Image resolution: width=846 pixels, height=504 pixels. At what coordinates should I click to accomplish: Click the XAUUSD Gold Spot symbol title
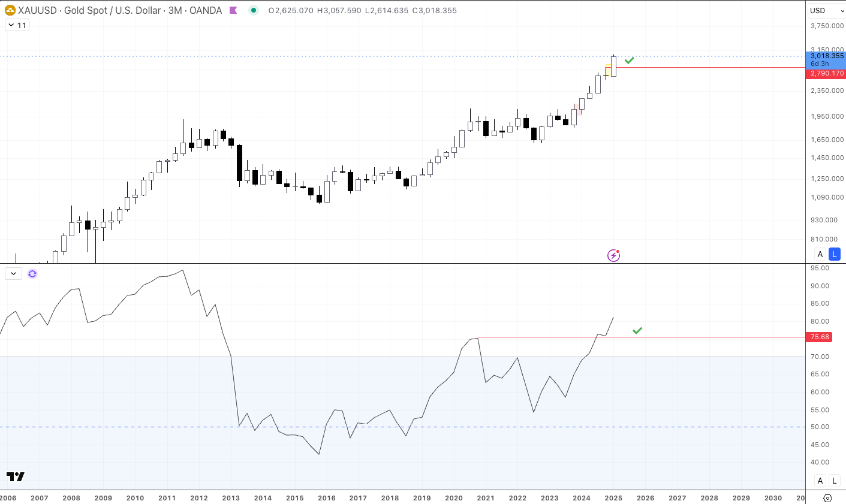(x=90, y=10)
